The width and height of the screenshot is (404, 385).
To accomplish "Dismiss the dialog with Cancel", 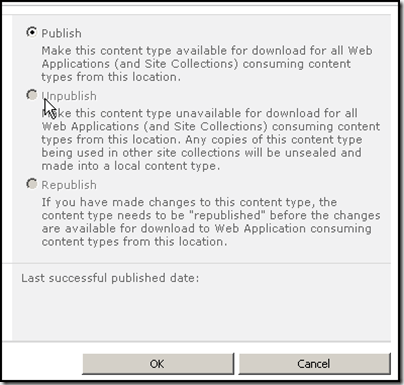I will coord(314,364).
